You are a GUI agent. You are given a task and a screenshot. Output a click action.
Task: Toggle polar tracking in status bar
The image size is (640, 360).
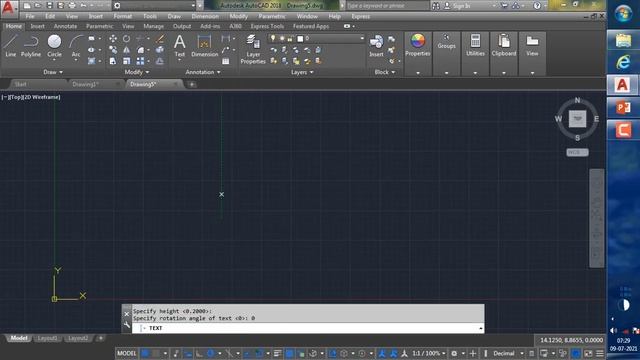point(211,353)
